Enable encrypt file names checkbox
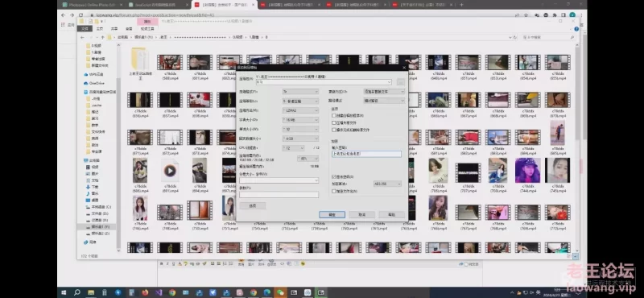The image size is (644, 298). click(334, 191)
